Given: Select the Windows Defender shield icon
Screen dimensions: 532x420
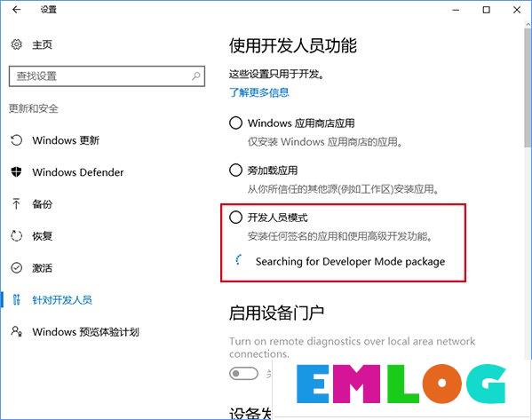Looking at the screenshot, I should click(16, 172).
